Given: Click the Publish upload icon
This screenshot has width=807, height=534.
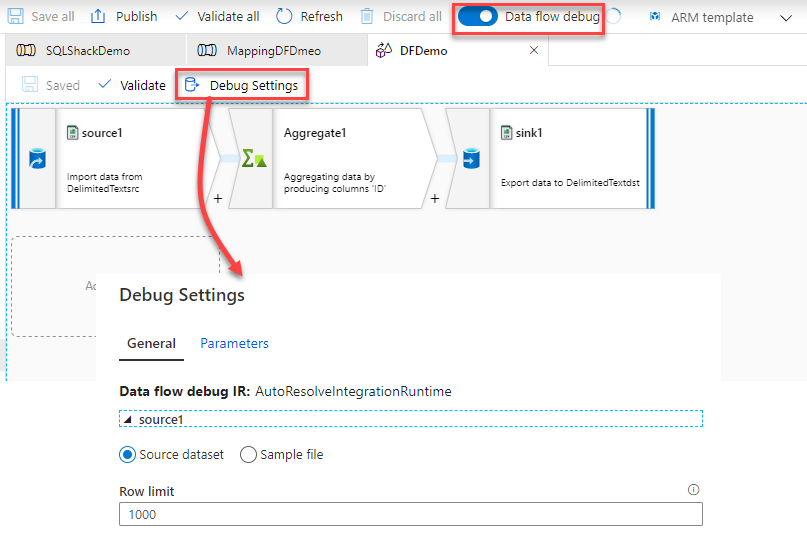Looking at the screenshot, I should coord(98,16).
